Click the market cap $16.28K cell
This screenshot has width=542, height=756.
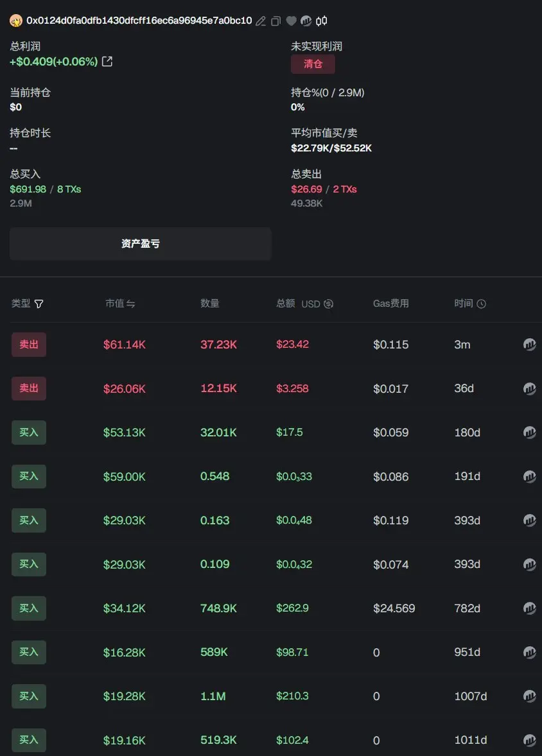tap(125, 652)
